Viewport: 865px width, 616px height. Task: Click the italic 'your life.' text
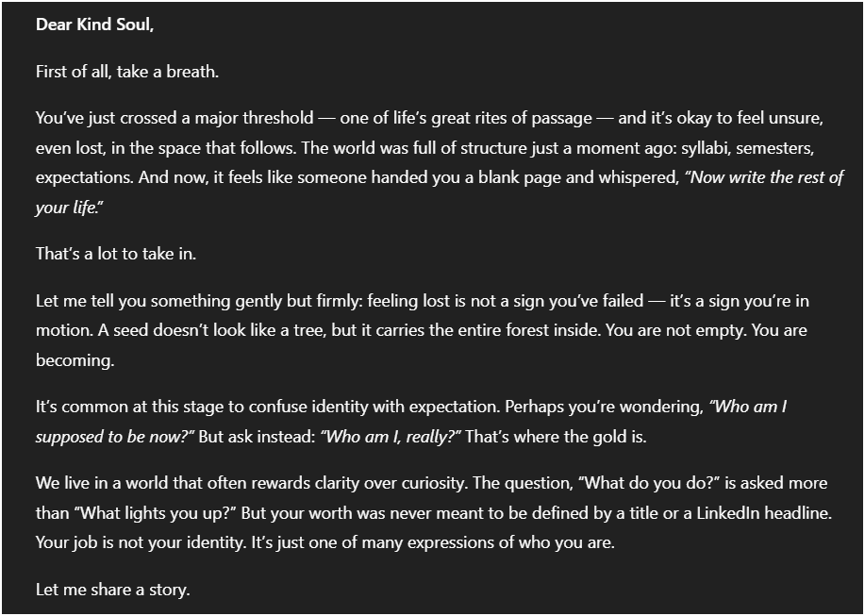coord(70,208)
